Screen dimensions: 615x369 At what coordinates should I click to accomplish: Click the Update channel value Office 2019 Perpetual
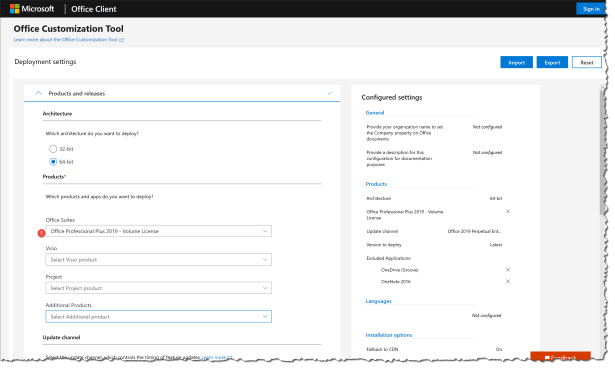point(474,231)
